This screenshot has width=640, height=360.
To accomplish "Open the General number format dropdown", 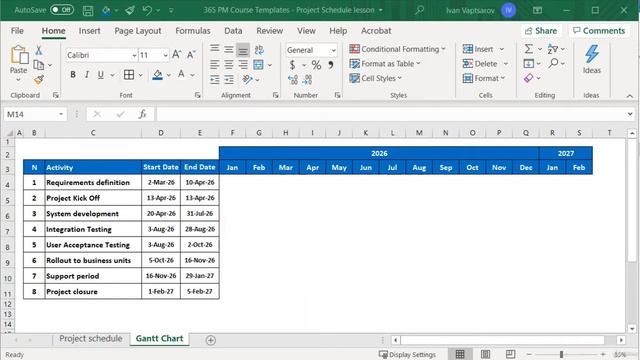I will tap(333, 50).
